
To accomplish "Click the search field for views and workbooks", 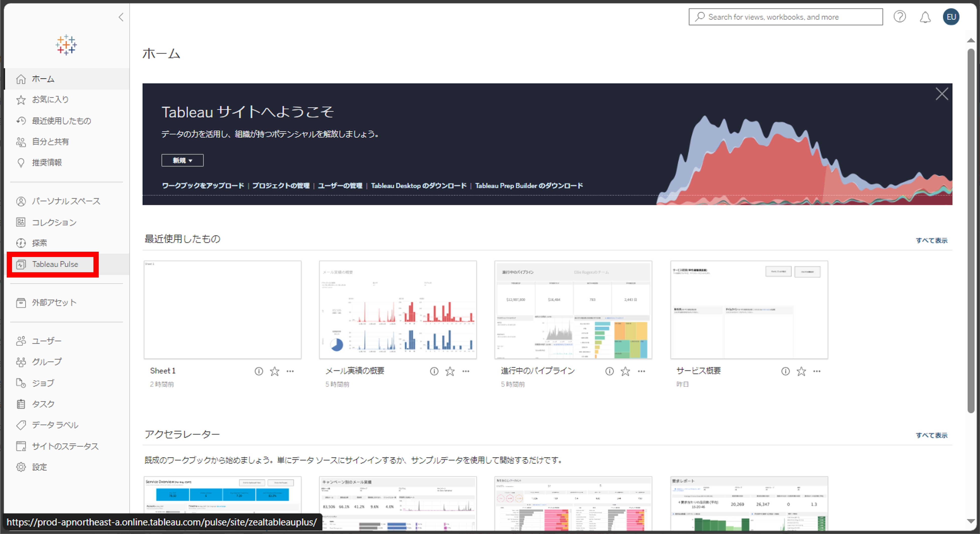I will click(786, 17).
